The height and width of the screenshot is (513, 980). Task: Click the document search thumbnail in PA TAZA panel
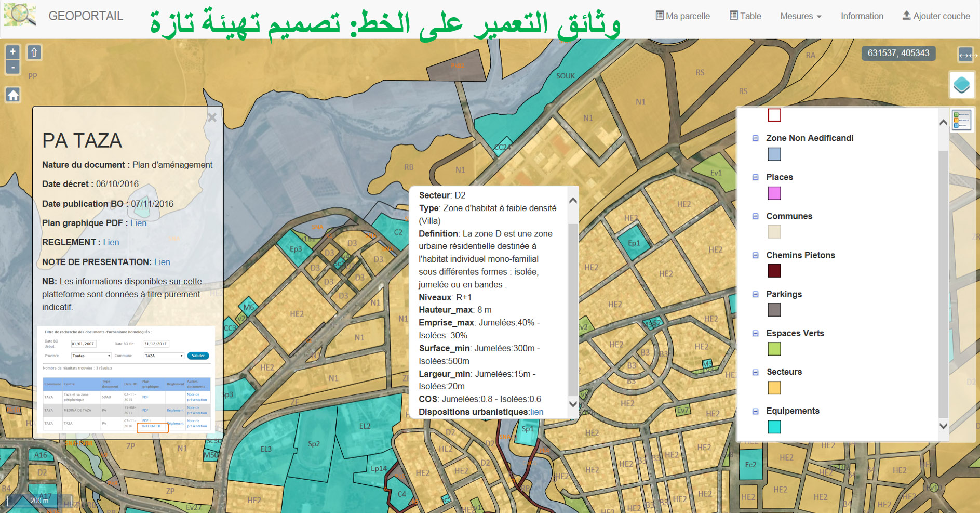[x=127, y=379]
